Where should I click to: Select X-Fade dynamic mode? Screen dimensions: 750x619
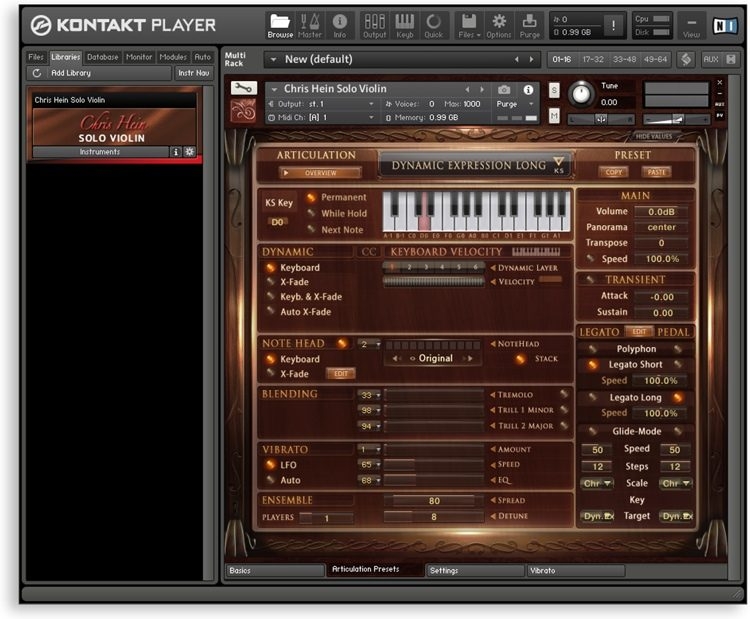[271, 282]
